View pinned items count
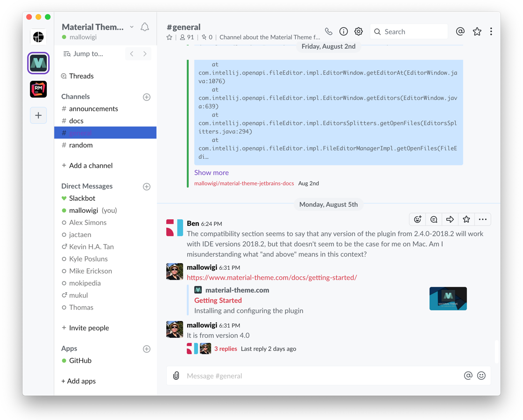The image size is (523, 420). pos(207,37)
